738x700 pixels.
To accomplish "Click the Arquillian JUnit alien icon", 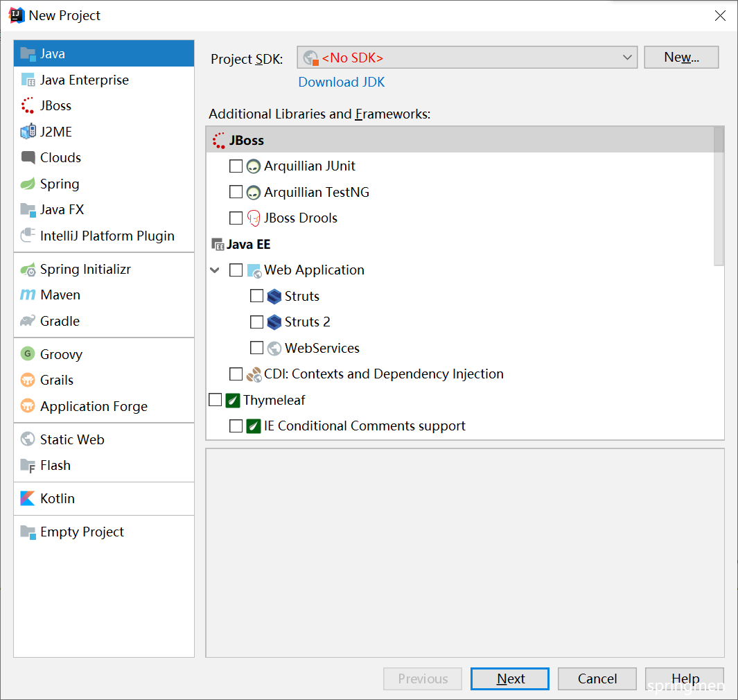I will [253, 166].
